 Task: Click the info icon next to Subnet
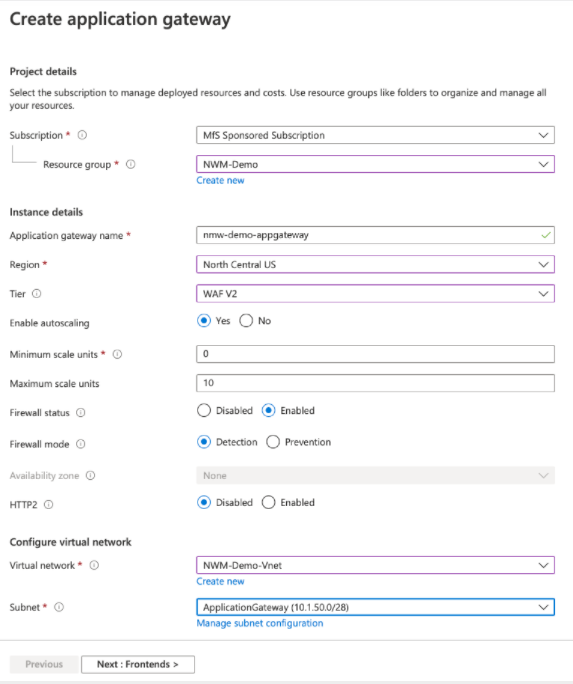click(x=59, y=607)
